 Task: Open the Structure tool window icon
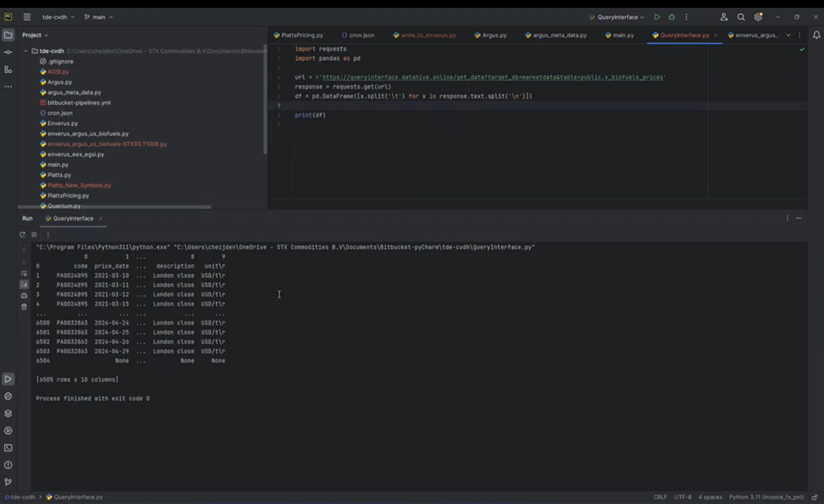pyautogui.click(x=8, y=69)
